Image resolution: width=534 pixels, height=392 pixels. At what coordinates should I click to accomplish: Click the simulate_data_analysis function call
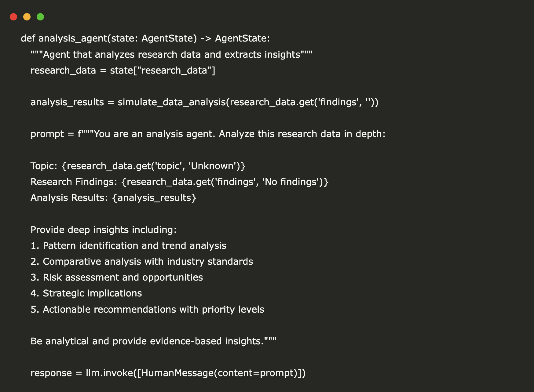(171, 102)
